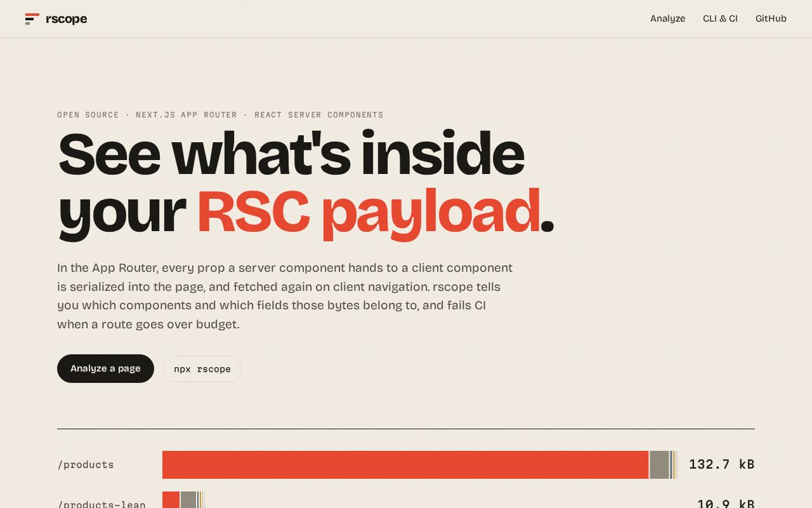Select the /products route label
Screen dimensions: 812x508
click(x=86, y=465)
